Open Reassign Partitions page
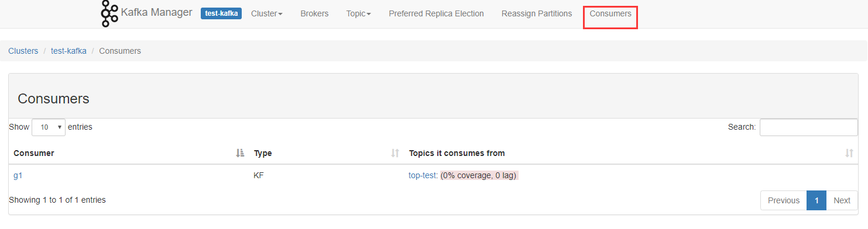Viewport: 868px width, 229px height. 537,13
